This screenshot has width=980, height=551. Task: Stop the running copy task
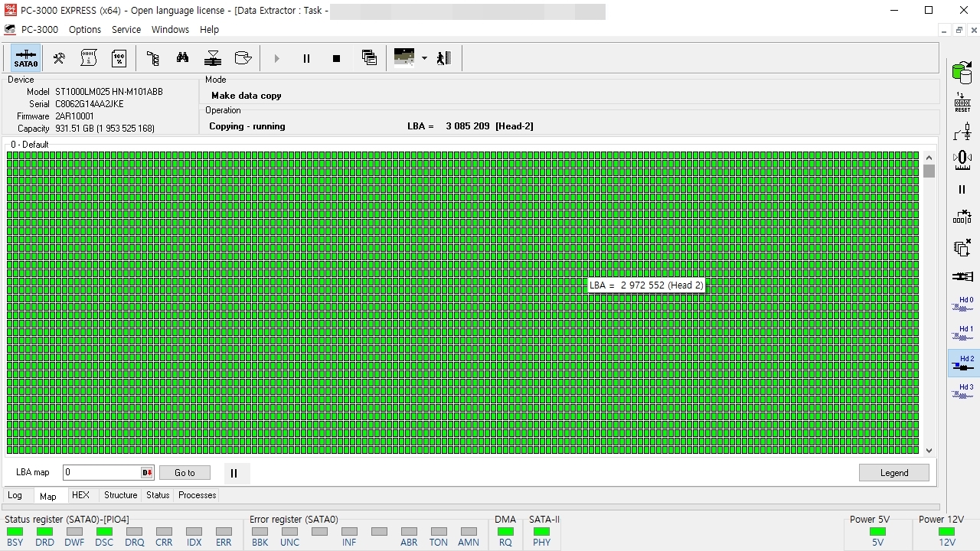coord(336,58)
